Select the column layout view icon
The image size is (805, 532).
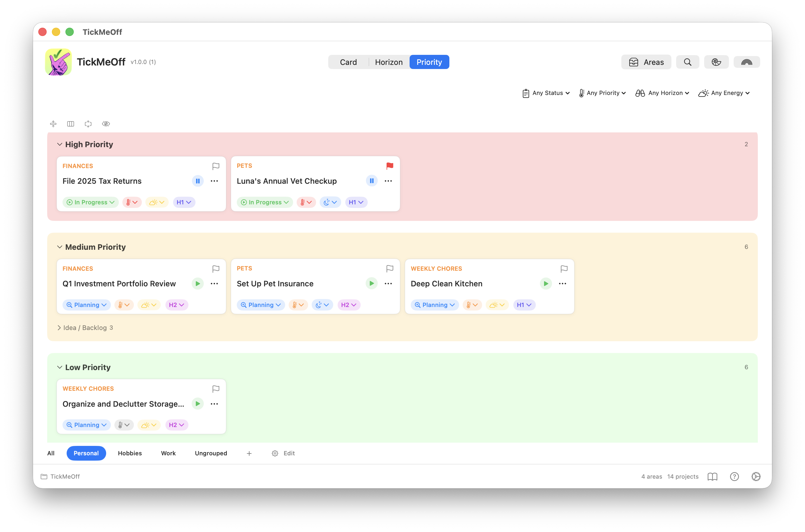click(x=70, y=124)
